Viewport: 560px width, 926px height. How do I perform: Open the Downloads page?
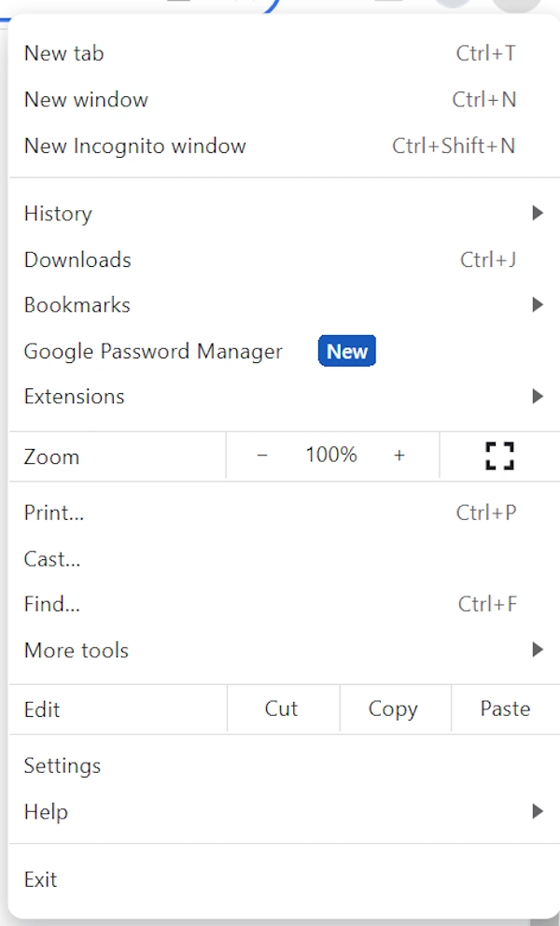[x=77, y=260]
